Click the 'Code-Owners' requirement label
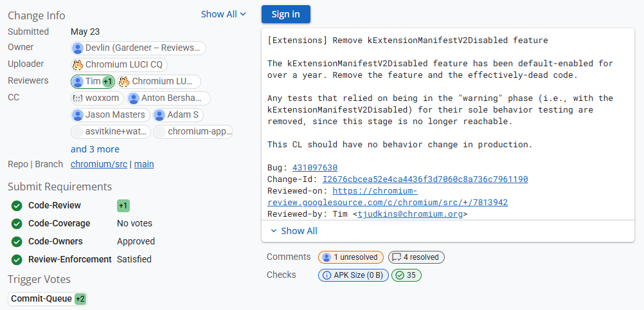 [x=55, y=241]
